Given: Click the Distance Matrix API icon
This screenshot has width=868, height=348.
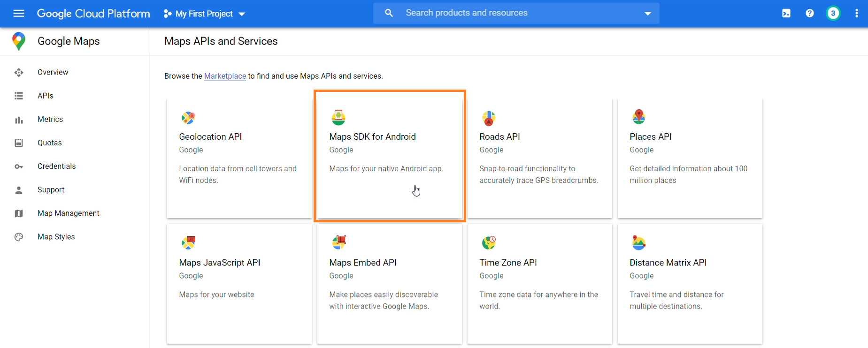Looking at the screenshot, I should [x=639, y=242].
